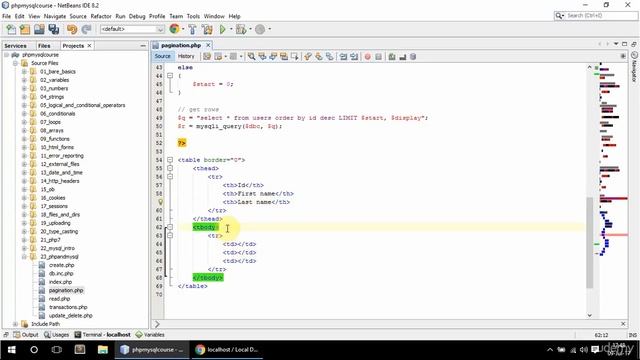The image size is (640, 360).
Task: Open the Usages window button
Action: click(x=56, y=335)
